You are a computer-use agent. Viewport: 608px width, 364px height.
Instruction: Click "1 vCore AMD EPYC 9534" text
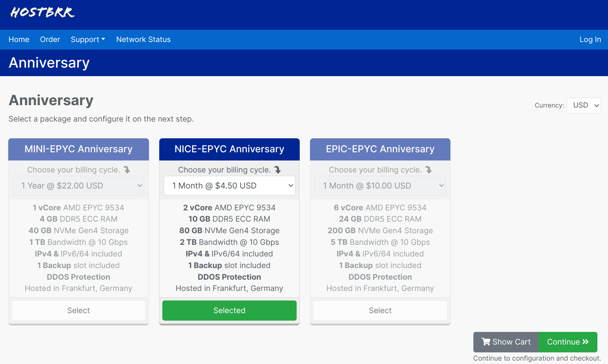79,208
